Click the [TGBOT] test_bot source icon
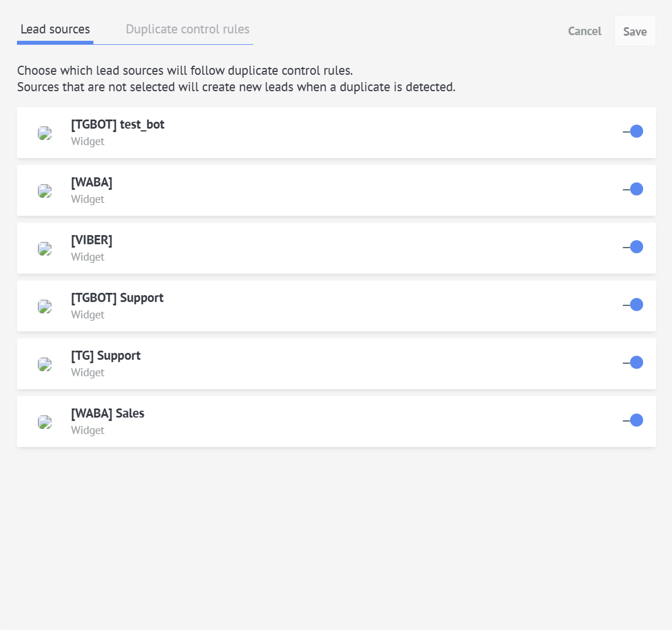The image size is (672, 630). tap(45, 133)
